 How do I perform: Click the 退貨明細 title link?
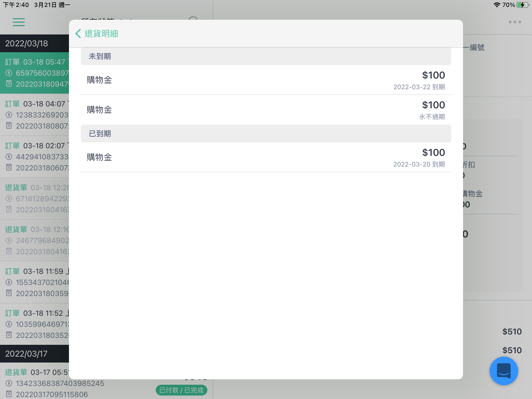pos(101,33)
